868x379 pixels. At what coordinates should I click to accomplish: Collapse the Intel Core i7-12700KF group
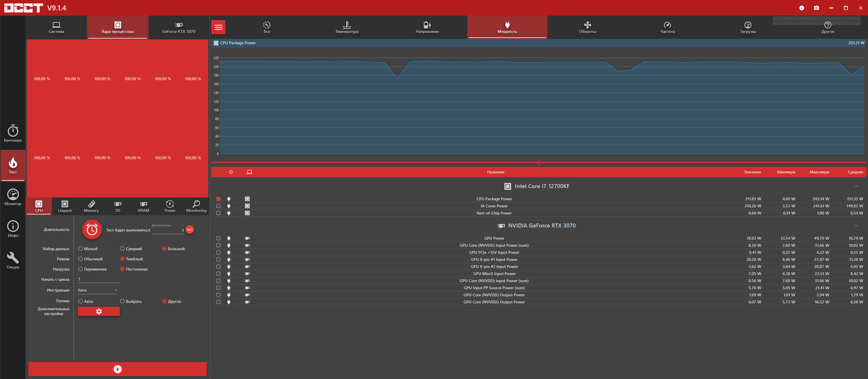[x=856, y=186]
